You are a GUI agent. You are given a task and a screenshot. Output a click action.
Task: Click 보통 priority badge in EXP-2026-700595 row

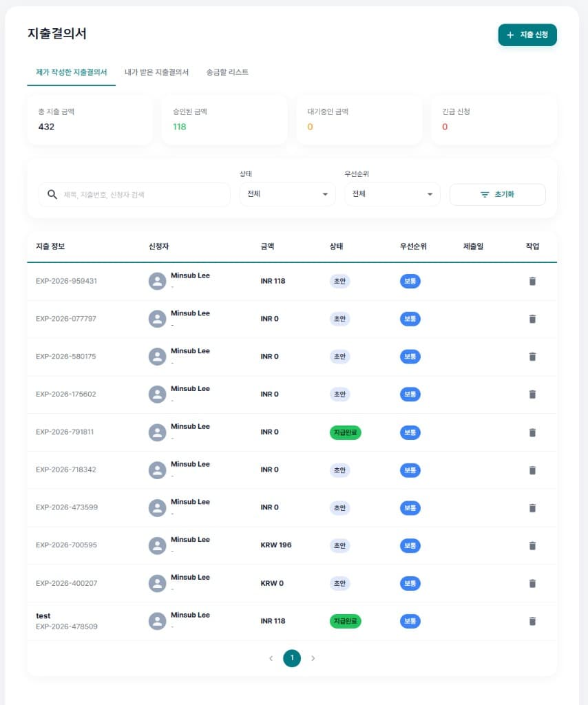click(410, 546)
